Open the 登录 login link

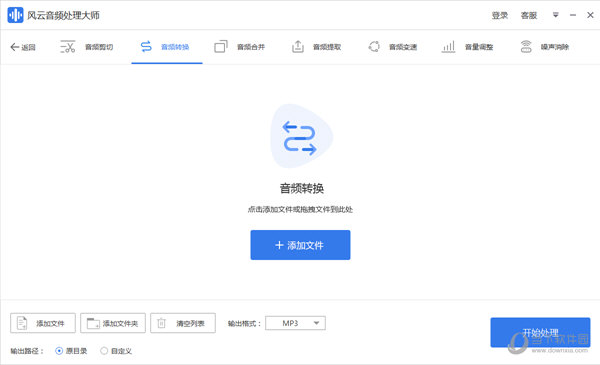[500, 15]
